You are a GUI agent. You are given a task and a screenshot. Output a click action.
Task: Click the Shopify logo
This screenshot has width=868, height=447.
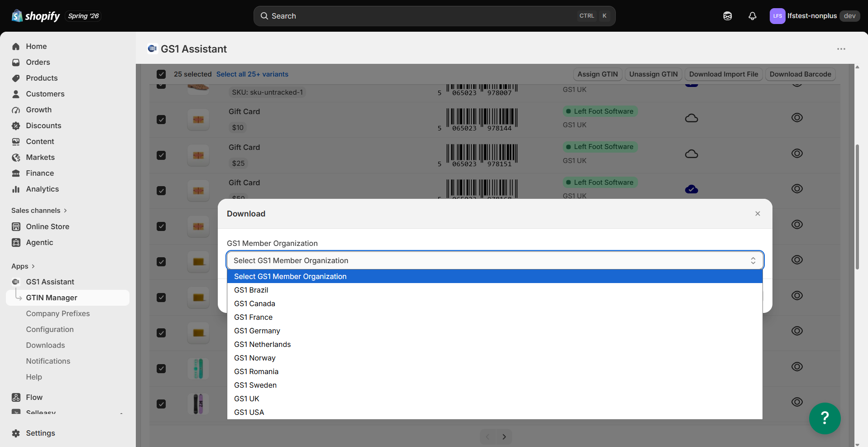tap(36, 16)
